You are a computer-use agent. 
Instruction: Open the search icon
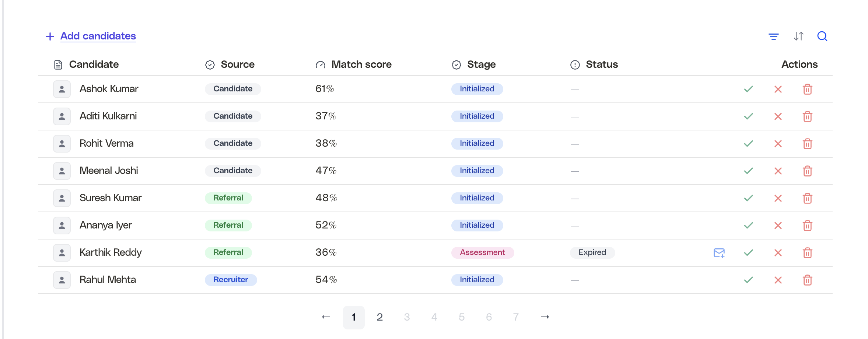(822, 36)
